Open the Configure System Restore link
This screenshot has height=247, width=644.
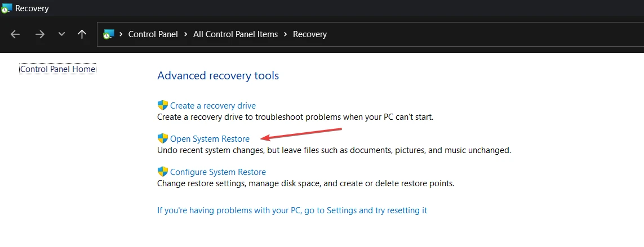218,172
